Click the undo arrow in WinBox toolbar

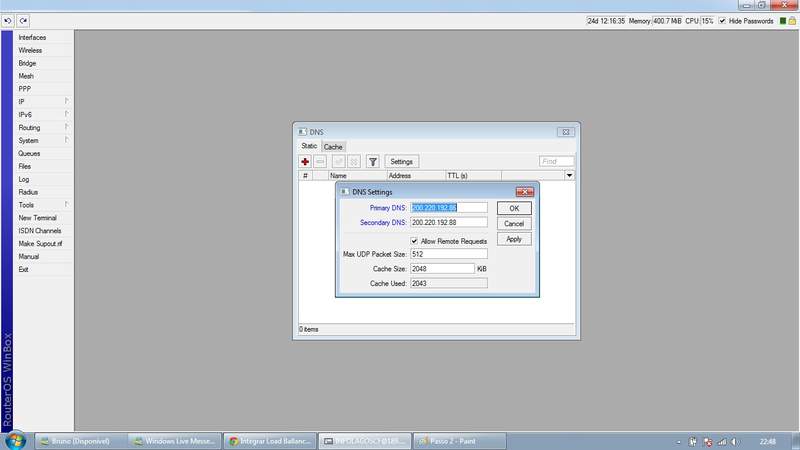(8, 21)
